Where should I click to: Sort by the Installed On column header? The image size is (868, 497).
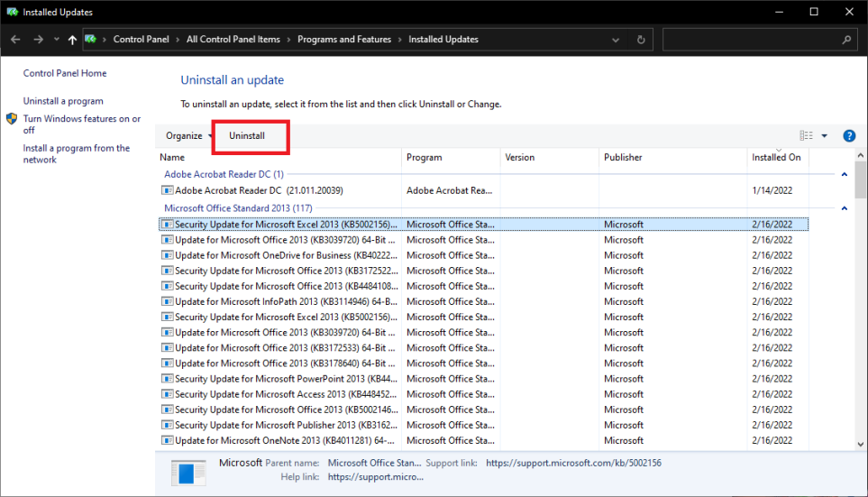776,157
